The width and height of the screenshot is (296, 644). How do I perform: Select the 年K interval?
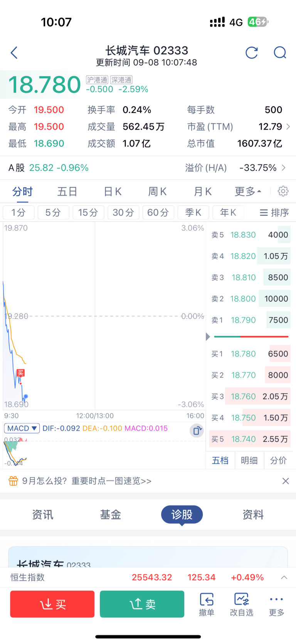pos(228,213)
